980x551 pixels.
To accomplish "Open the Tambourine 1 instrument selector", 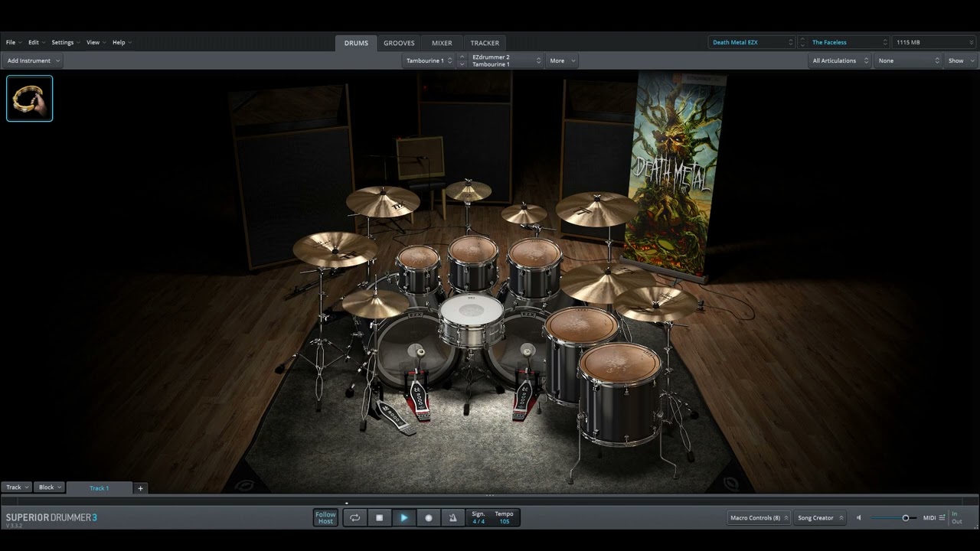I will pyautogui.click(x=429, y=60).
